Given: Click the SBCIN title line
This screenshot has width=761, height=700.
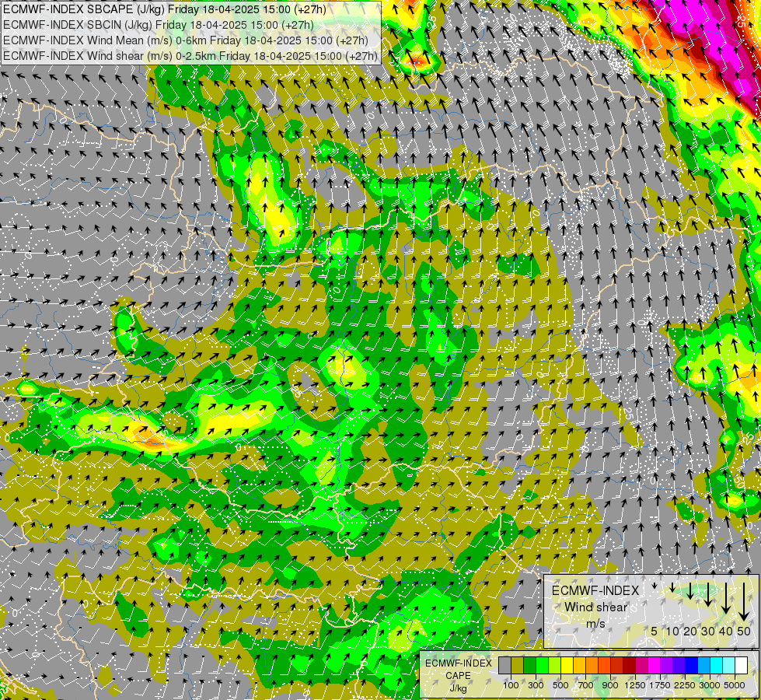Looking at the screenshot, I should tap(159, 25).
